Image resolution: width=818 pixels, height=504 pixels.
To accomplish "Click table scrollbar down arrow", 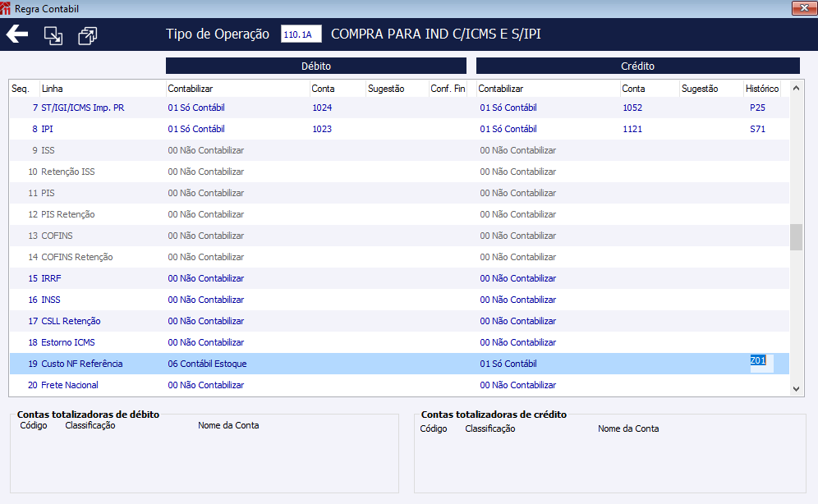I will [x=796, y=389].
